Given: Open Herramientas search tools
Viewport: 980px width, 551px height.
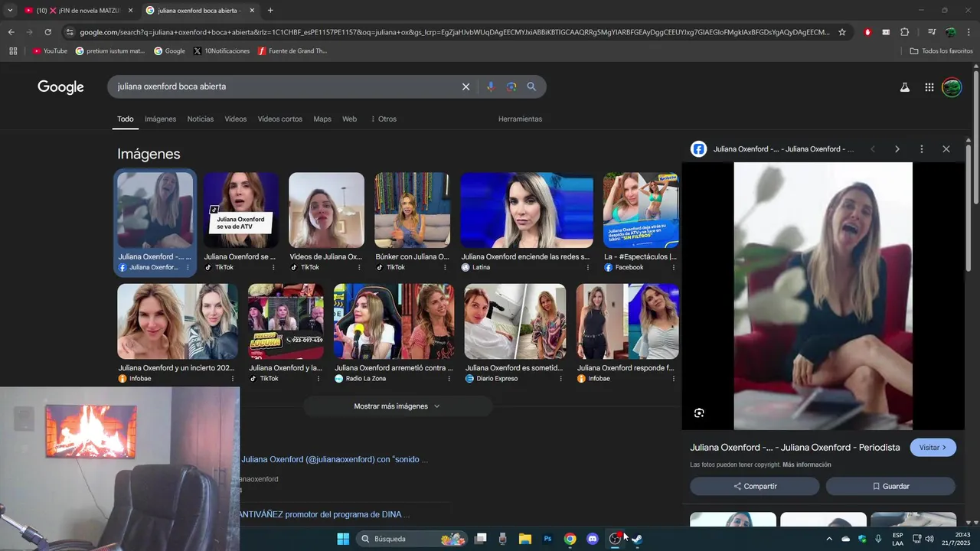Looking at the screenshot, I should coord(520,119).
